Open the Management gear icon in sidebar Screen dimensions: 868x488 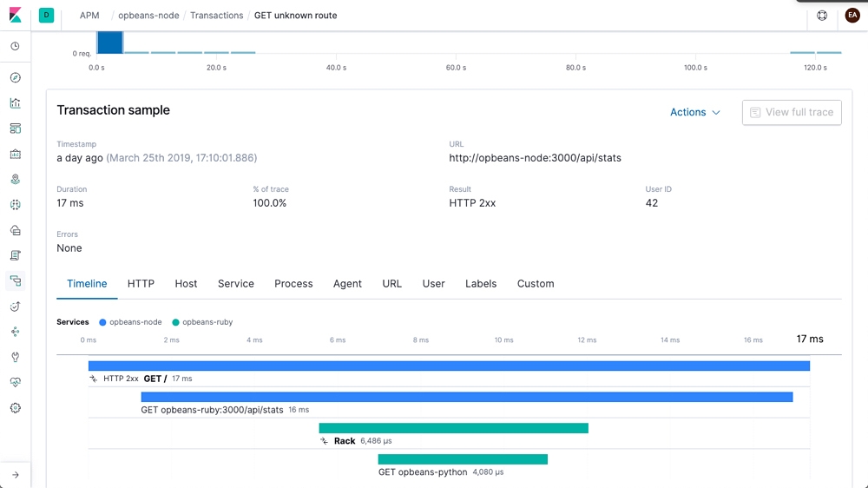[x=16, y=408]
